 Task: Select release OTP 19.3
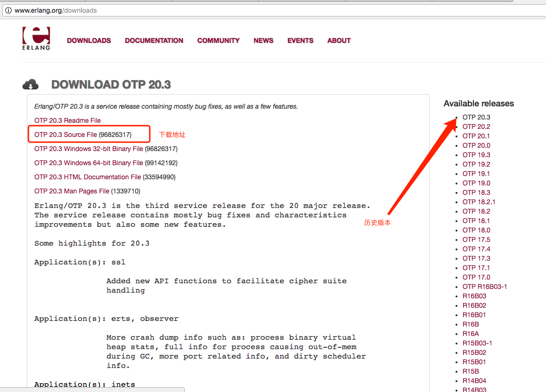point(476,155)
